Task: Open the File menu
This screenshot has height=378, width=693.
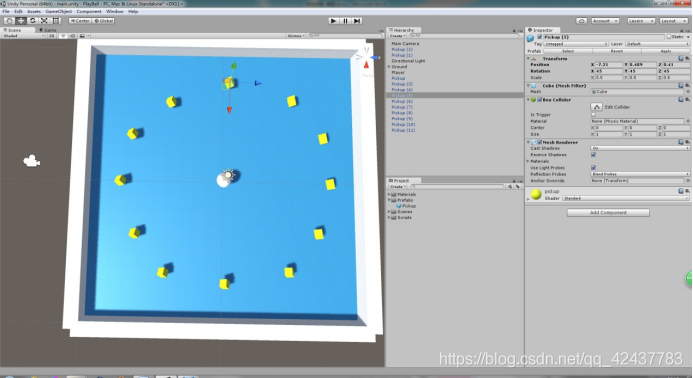Action: [6, 11]
